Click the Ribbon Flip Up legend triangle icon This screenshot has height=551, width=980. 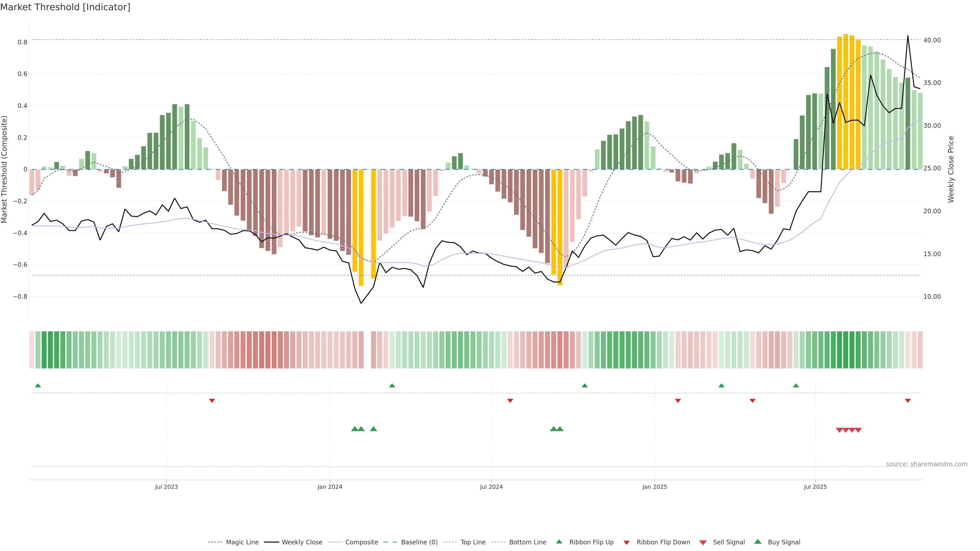(x=559, y=542)
